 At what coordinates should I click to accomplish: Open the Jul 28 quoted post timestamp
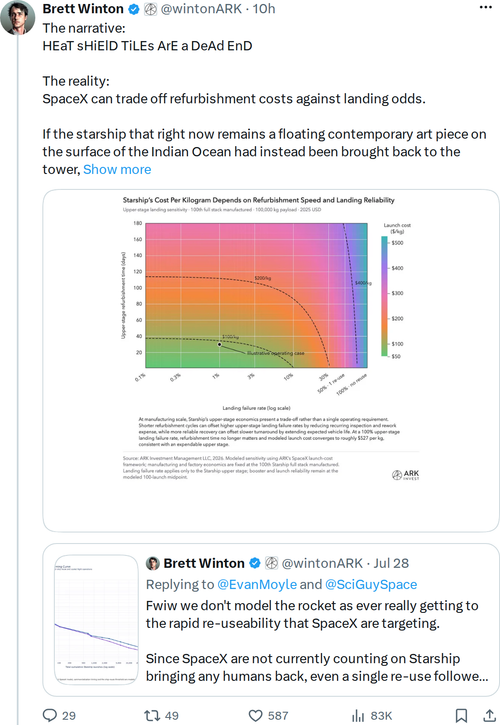pos(391,563)
